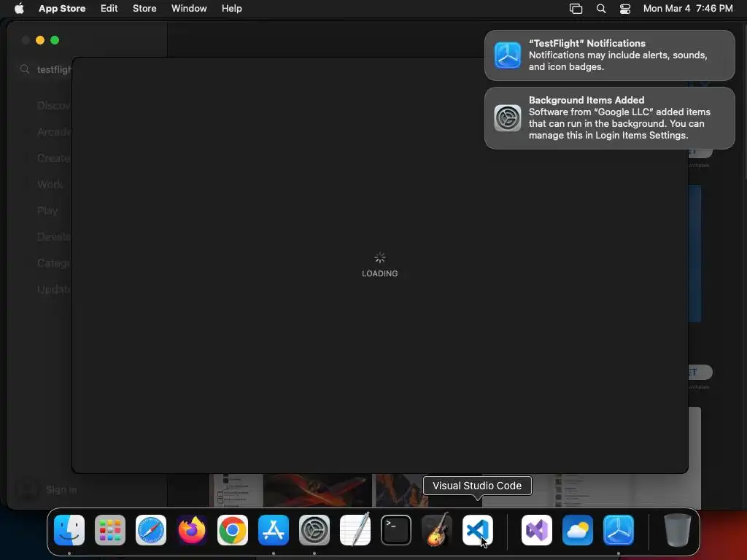Open Launchpad in the Dock
The height and width of the screenshot is (560, 747).
[110, 530]
